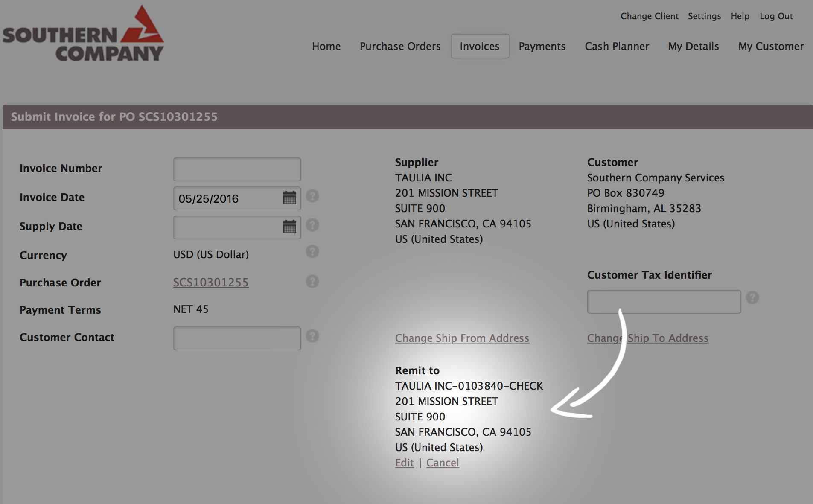
Task: Click the 'Customer Tax Identifier' label
Action: pyautogui.click(x=649, y=275)
